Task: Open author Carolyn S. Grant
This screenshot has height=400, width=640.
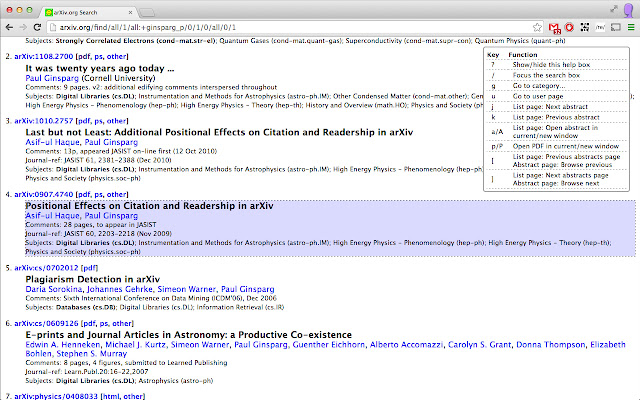Action: [479, 344]
